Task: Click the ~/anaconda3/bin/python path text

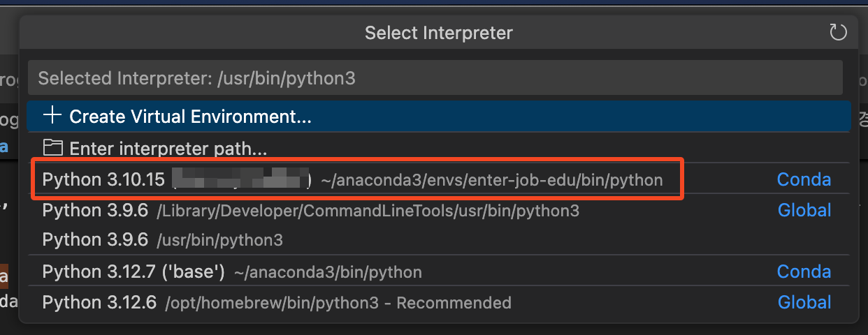Action: point(328,272)
